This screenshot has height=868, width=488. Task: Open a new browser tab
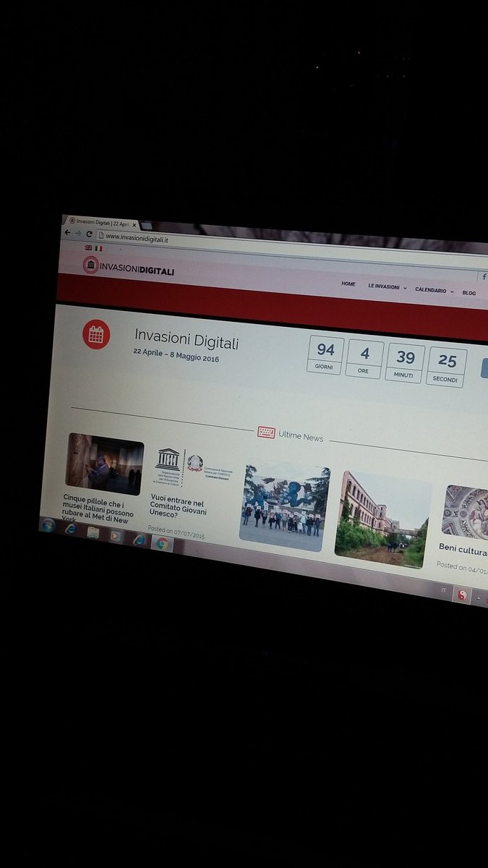[147, 226]
